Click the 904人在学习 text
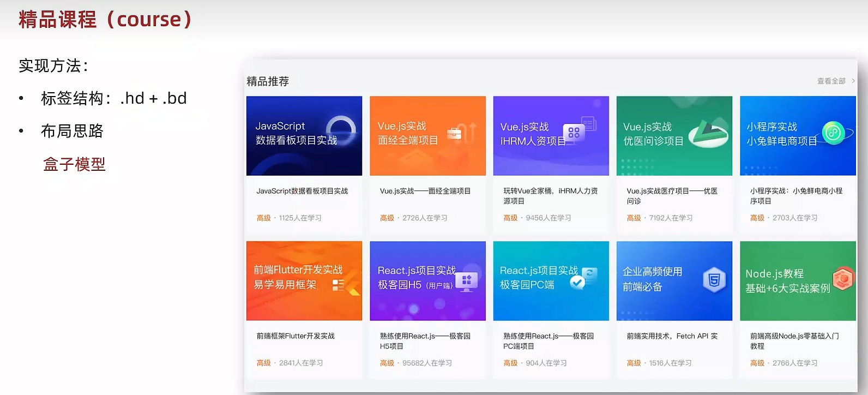 [x=546, y=363]
